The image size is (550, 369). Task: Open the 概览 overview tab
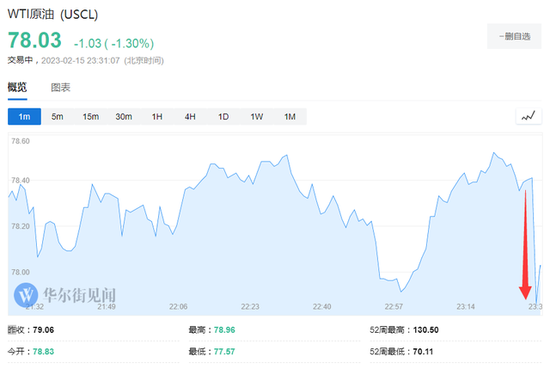point(17,87)
